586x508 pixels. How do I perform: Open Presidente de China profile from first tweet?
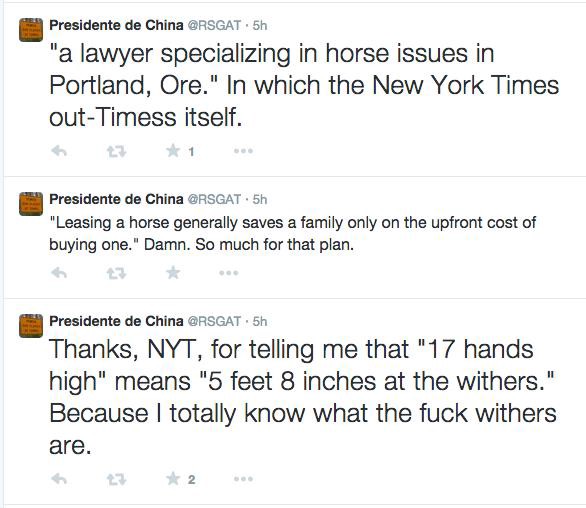point(116,25)
